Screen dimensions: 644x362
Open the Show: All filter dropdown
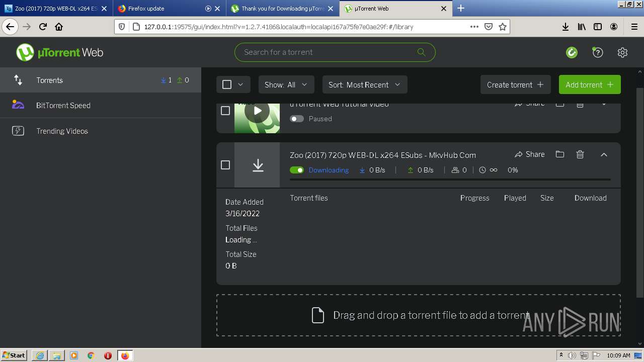pyautogui.click(x=286, y=84)
